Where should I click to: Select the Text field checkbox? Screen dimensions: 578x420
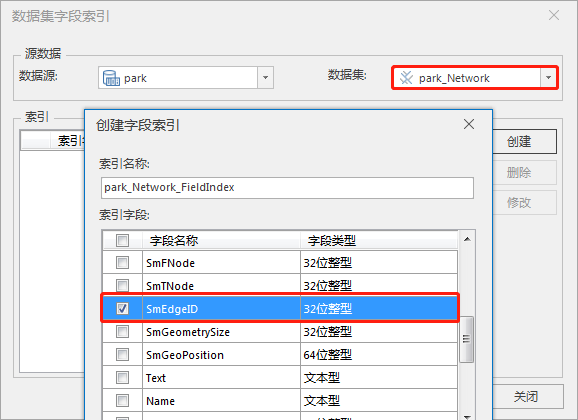[x=122, y=378]
